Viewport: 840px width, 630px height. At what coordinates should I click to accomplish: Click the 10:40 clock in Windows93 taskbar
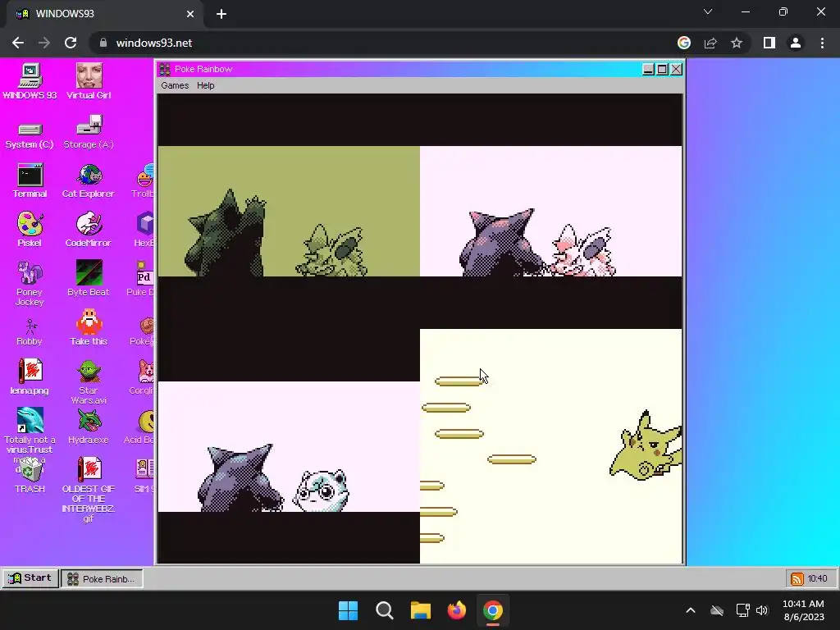pyautogui.click(x=817, y=578)
